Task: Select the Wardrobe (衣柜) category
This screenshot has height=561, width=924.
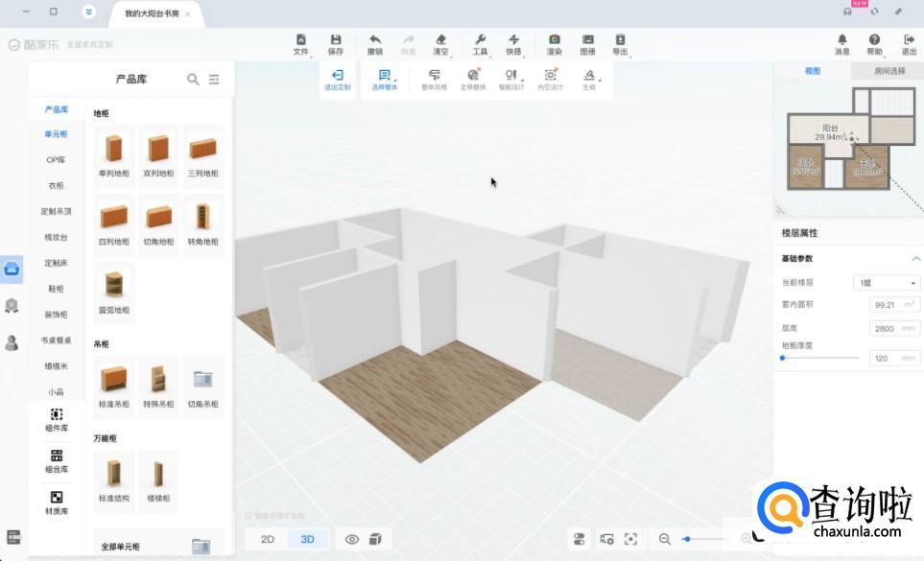Action: 56,185
